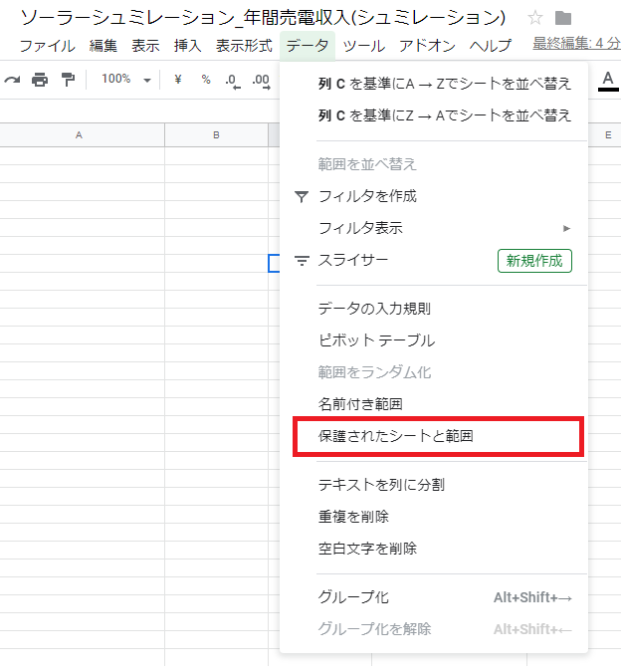Select the paint format roller icon
This screenshot has height=672, width=621.
click(68, 80)
